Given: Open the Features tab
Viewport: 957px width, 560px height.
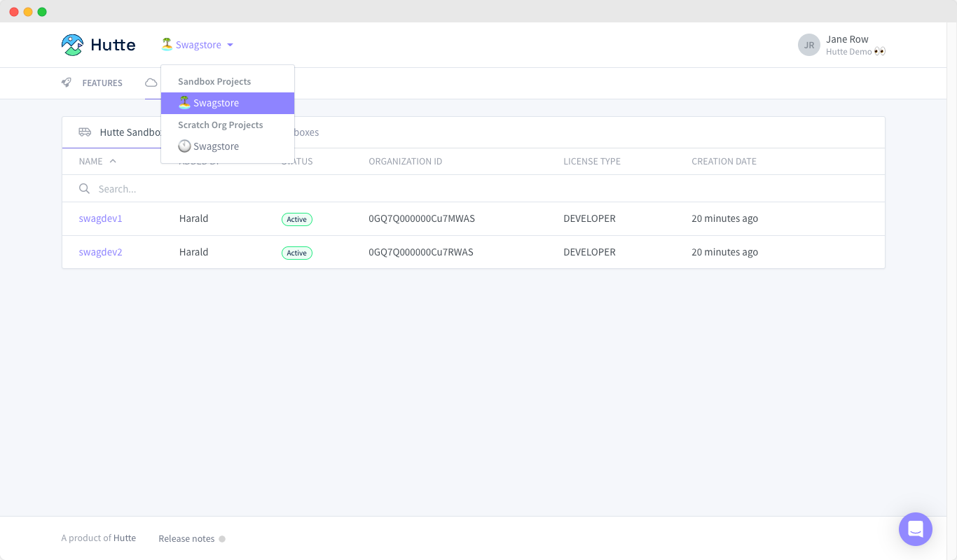Looking at the screenshot, I should (x=92, y=83).
